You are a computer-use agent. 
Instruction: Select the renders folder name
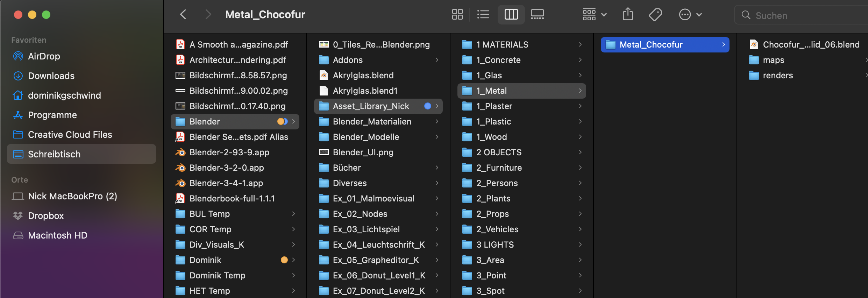(778, 75)
